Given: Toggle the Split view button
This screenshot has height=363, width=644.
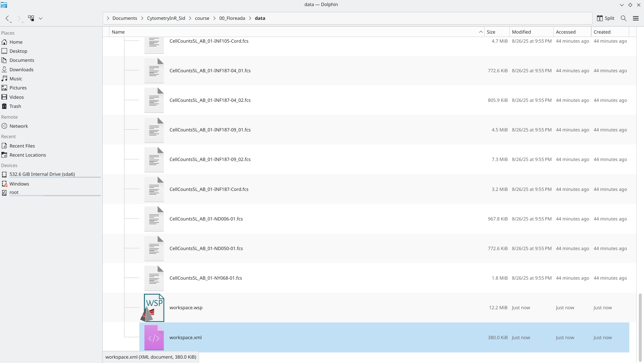Looking at the screenshot, I should [605, 18].
